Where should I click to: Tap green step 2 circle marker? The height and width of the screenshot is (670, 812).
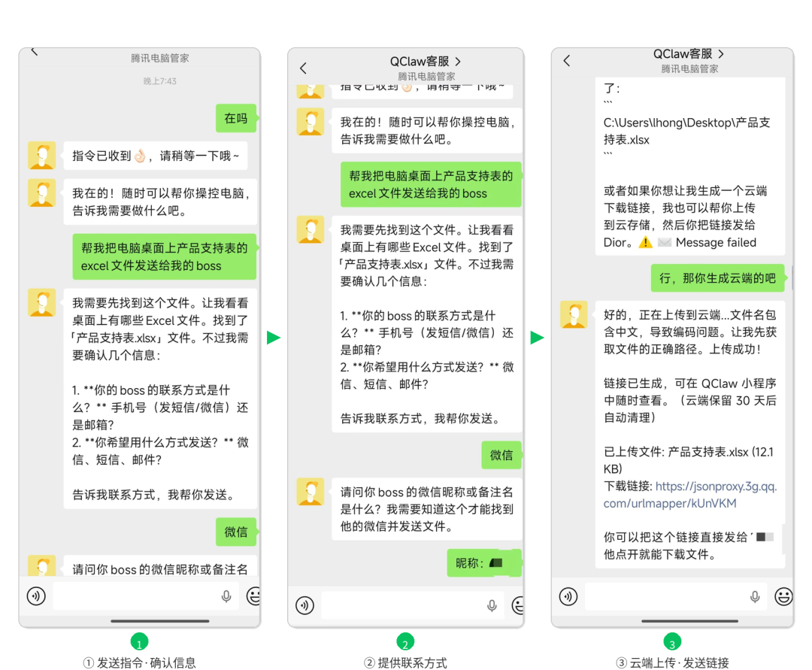(x=405, y=642)
